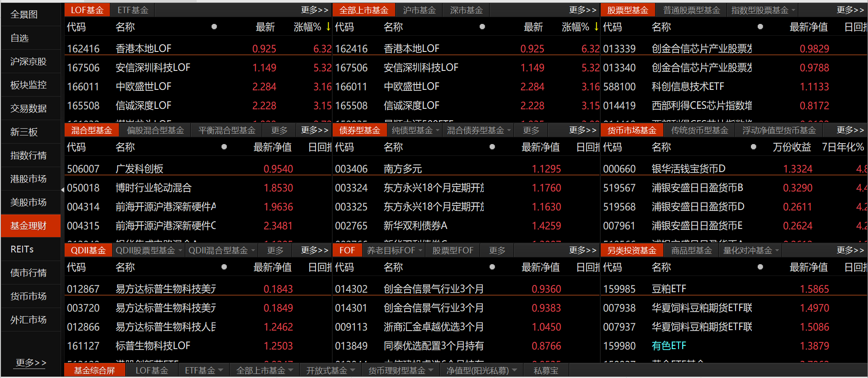Select row 银华活钱宝货币D
This screenshot has width=868, height=378.
(734, 168)
